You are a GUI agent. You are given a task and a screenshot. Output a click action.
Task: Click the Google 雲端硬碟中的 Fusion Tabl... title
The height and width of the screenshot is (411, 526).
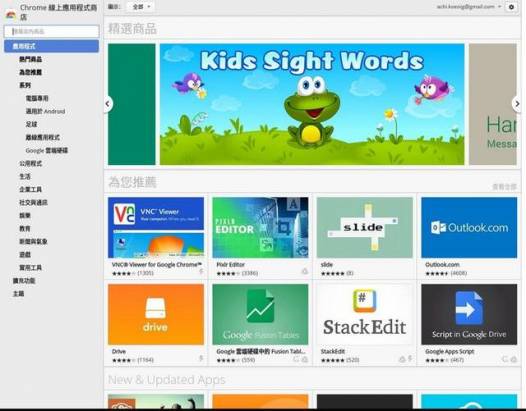[261, 352]
